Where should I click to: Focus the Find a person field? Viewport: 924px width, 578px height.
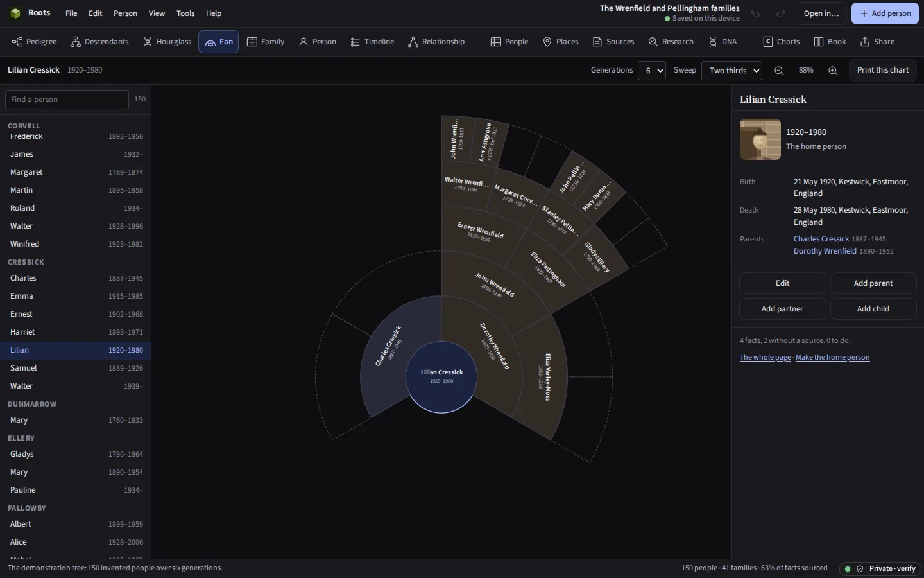coord(67,100)
